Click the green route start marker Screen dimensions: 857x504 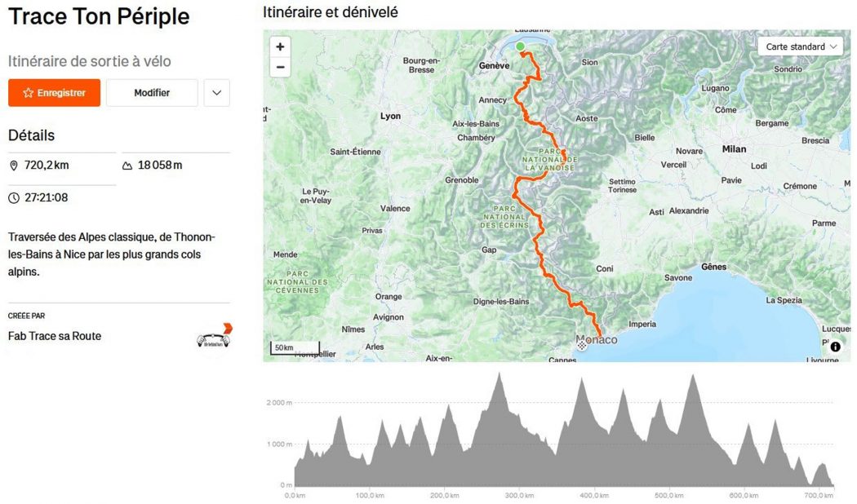(520, 46)
